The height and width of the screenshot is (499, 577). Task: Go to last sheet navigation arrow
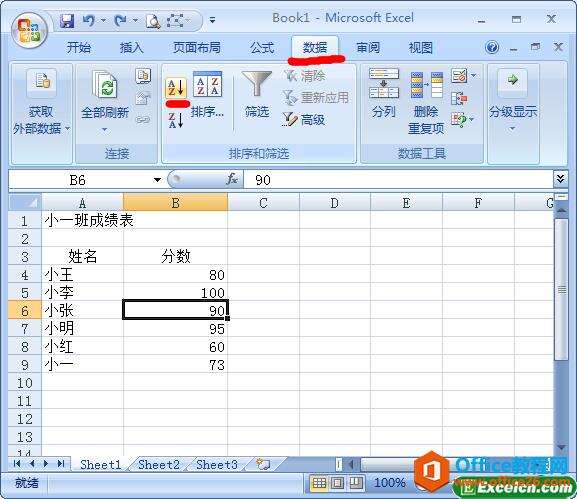click(61, 464)
